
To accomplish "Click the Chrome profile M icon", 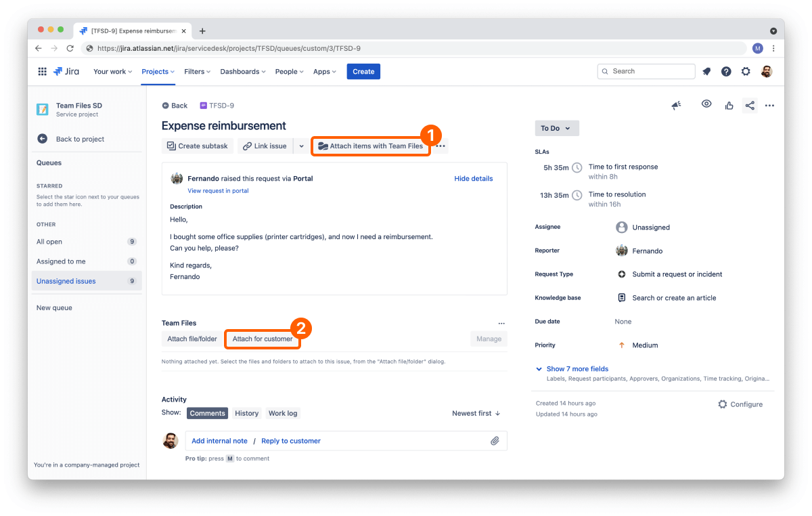I will point(758,49).
